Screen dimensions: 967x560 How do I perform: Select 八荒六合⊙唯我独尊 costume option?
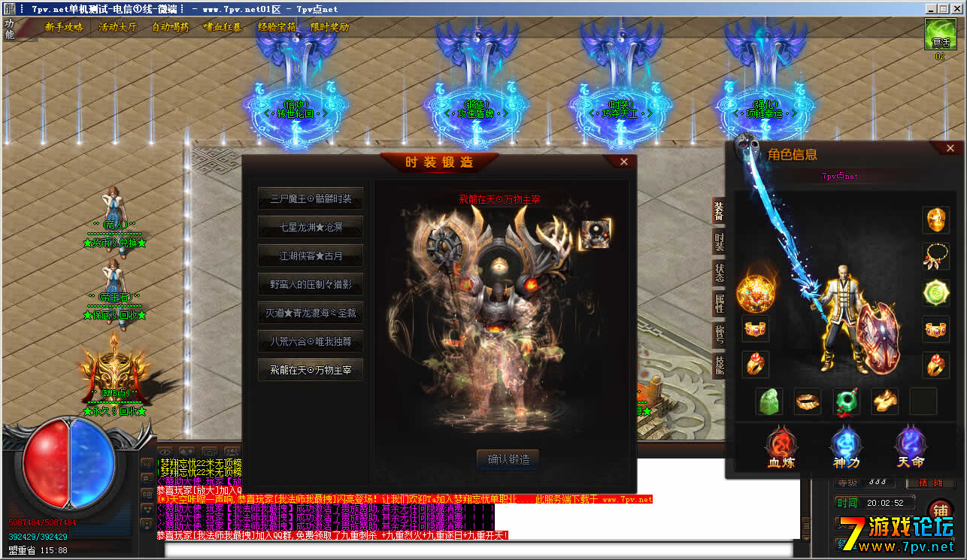pos(311,341)
